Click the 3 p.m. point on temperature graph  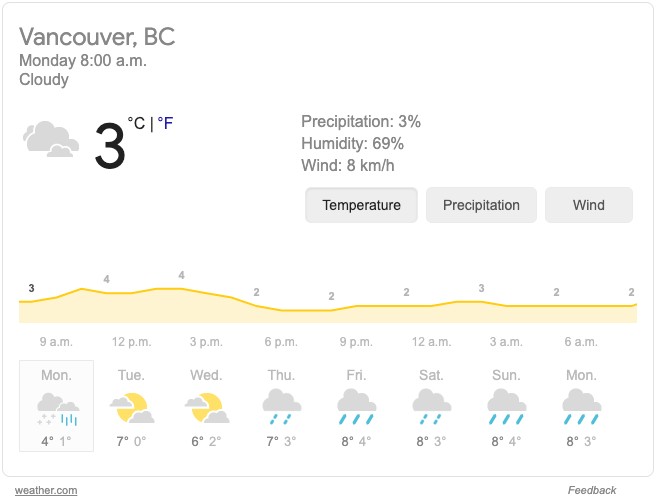pos(206,293)
